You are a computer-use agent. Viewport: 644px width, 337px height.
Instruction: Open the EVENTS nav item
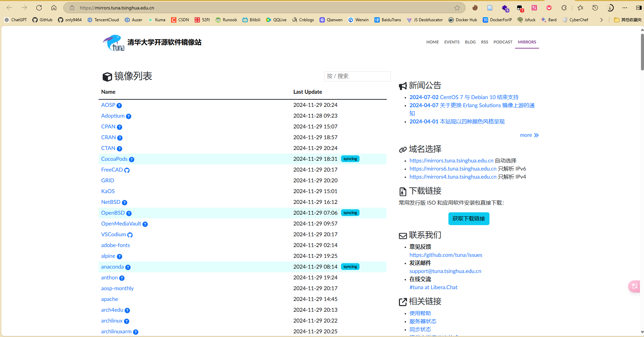(452, 42)
